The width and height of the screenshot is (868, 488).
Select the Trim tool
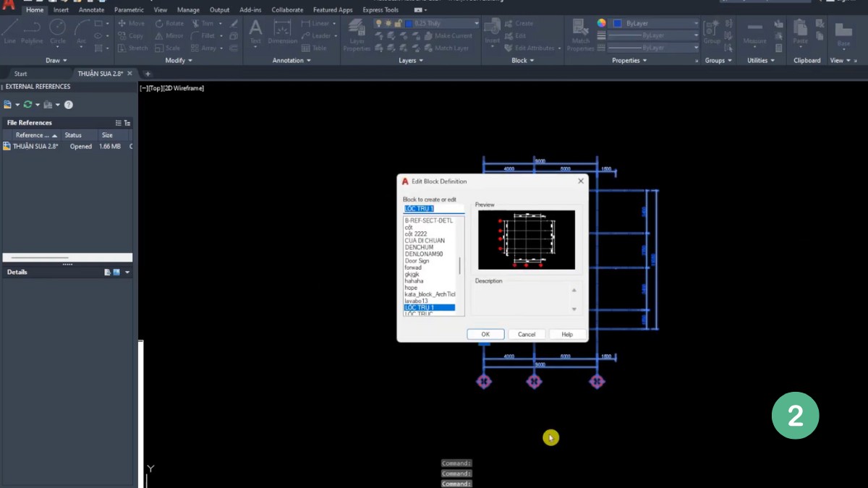203,23
